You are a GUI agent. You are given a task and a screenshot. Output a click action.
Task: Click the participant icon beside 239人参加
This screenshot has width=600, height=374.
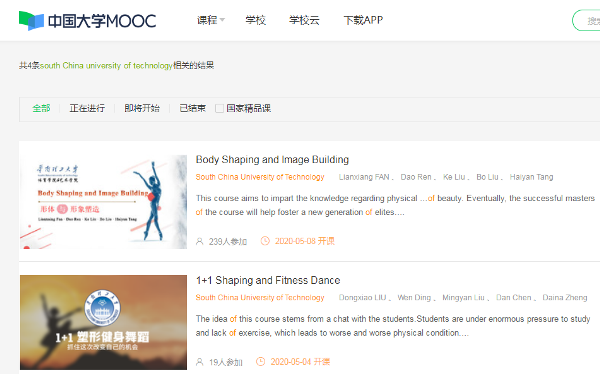(199, 241)
